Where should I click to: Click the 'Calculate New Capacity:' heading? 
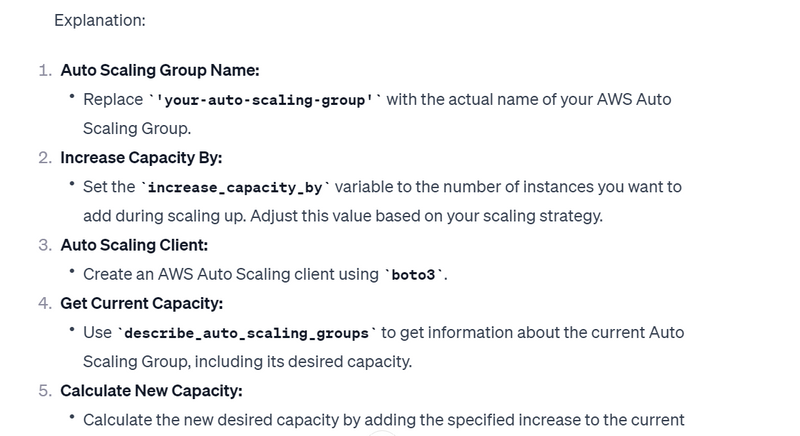tap(152, 391)
